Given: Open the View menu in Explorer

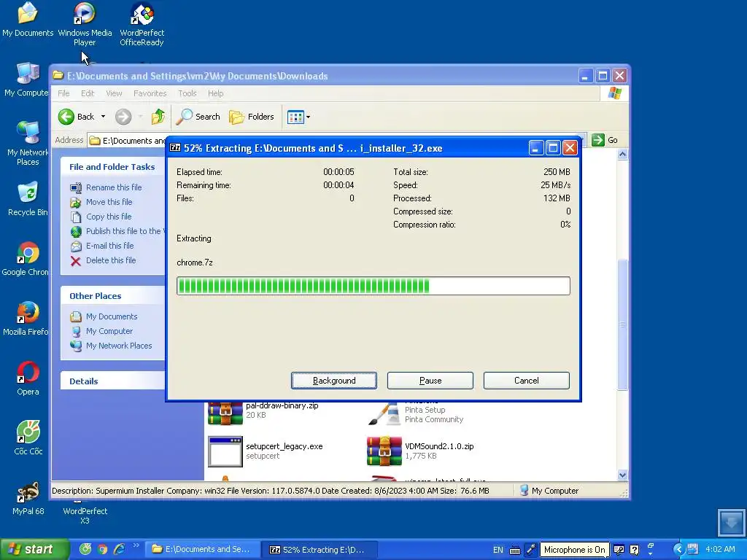Looking at the screenshot, I should [x=114, y=93].
